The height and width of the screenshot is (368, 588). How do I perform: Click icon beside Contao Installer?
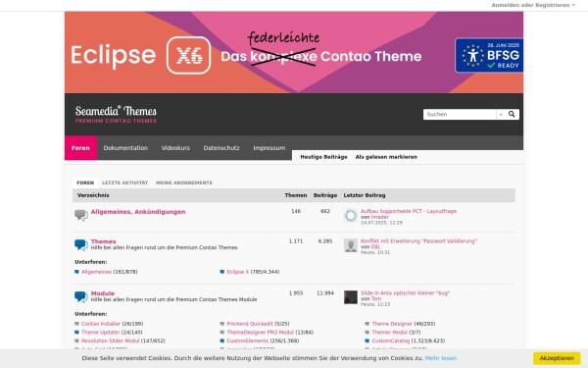(76, 324)
